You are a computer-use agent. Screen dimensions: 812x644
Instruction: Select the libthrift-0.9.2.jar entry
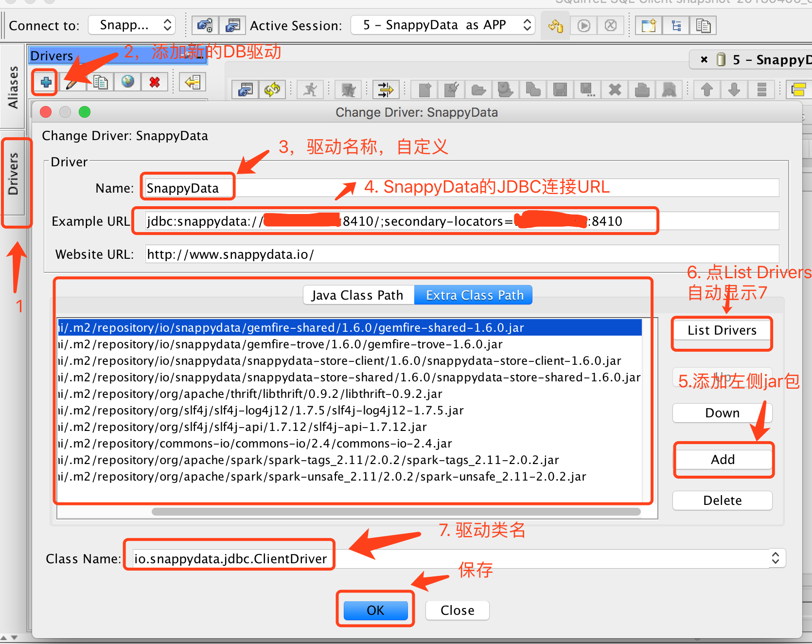tap(350, 394)
